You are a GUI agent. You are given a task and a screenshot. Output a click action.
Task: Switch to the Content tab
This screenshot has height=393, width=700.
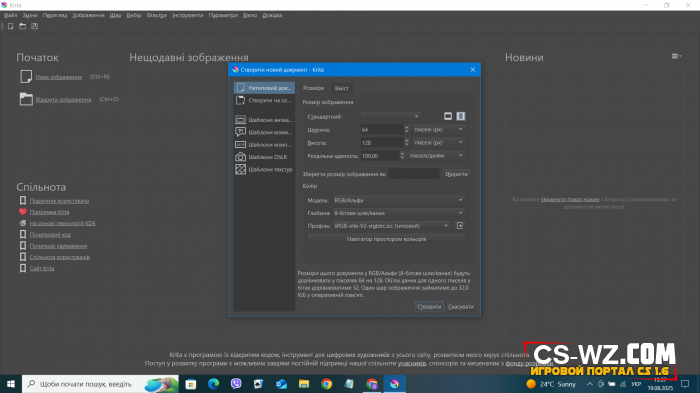(342, 88)
